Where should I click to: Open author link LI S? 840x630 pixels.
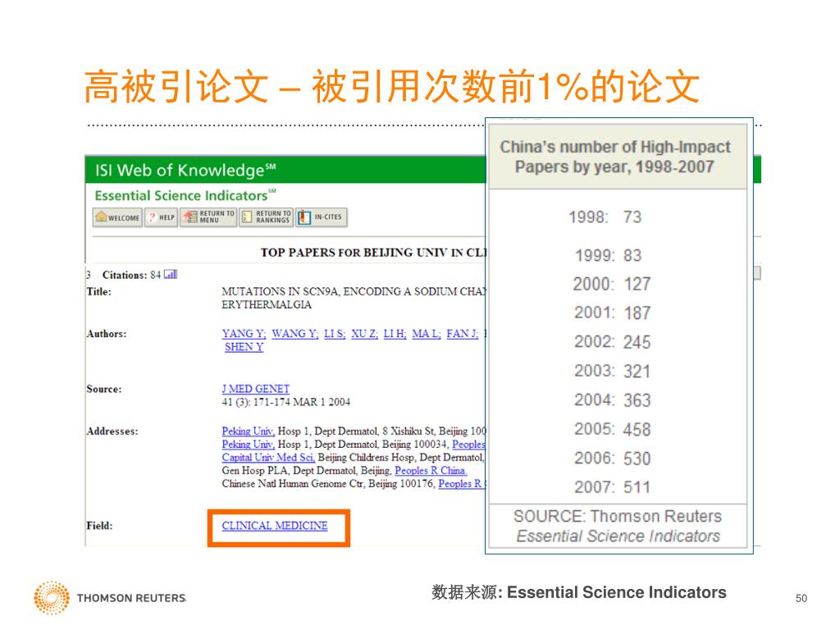tap(335, 334)
